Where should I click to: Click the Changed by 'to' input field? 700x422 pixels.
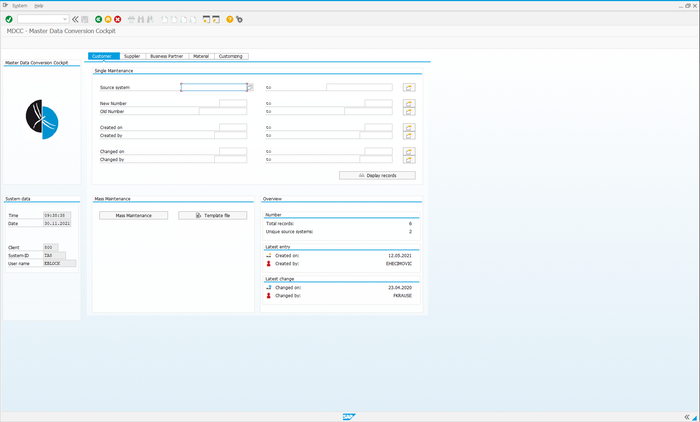click(x=376, y=159)
